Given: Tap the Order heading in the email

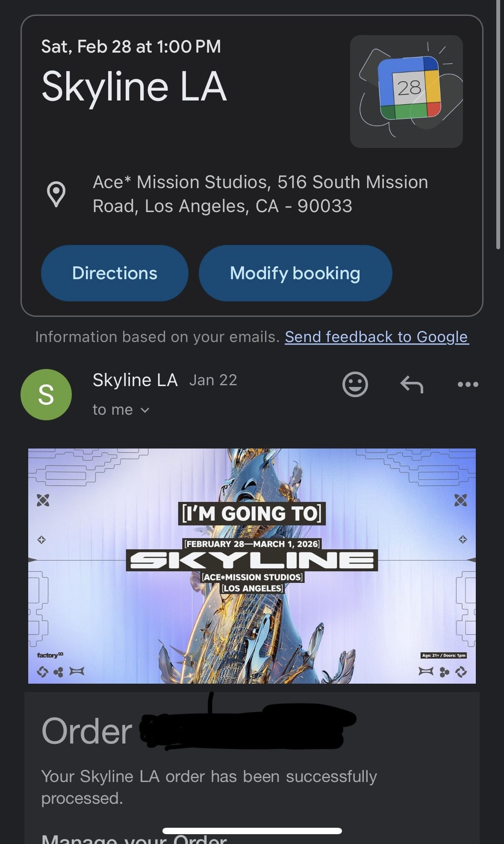Looking at the screenshot, I should (x=87, y=731).
